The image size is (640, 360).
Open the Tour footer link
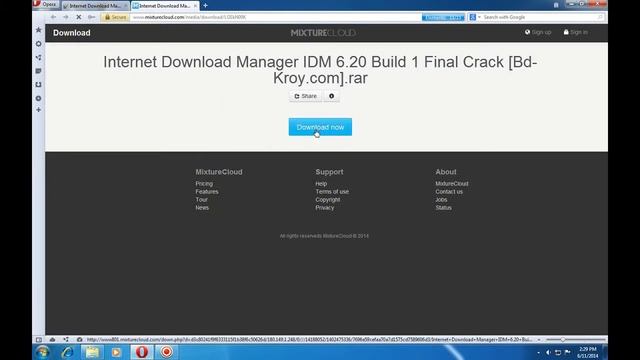[201, 200]
